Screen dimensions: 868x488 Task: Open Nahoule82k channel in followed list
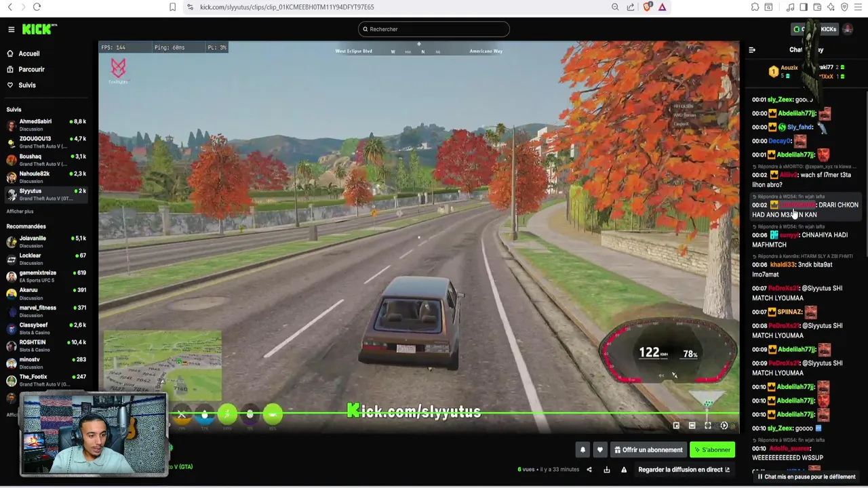point(46,177)
